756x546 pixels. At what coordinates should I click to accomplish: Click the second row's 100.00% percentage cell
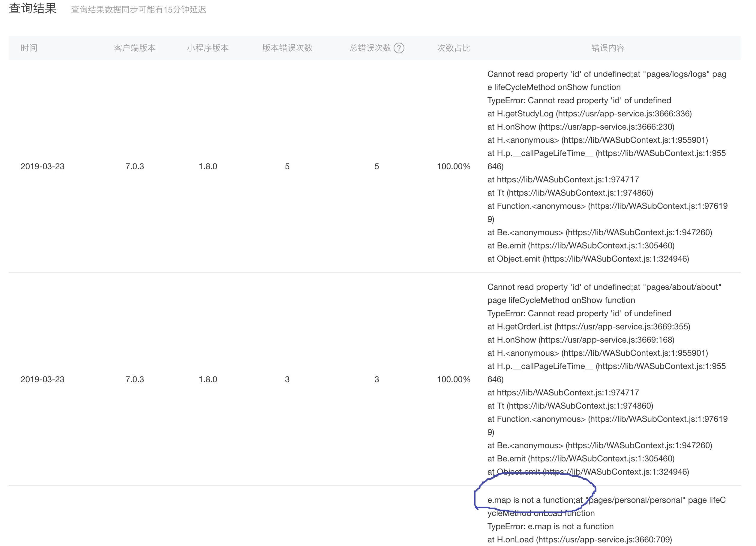[x=453, y=379]
